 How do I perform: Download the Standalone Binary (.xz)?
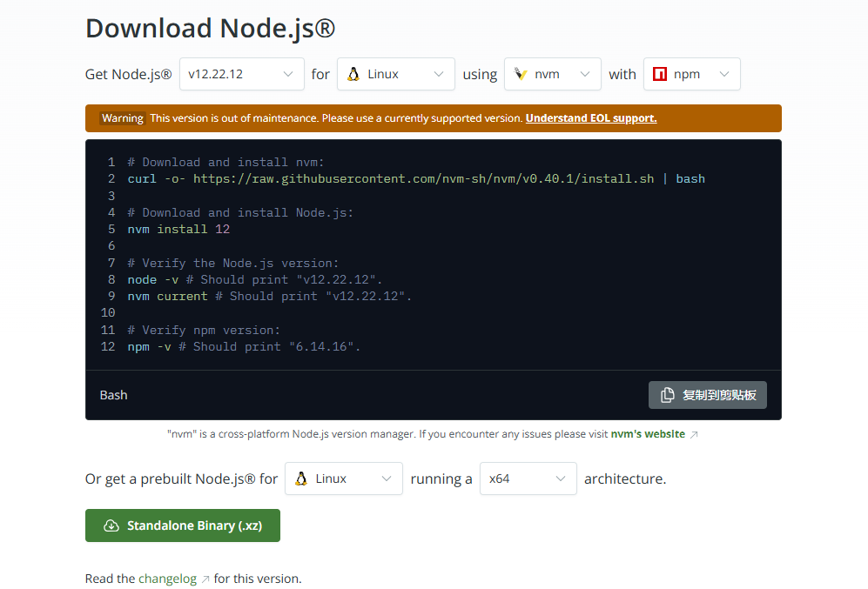coord(183,525)
